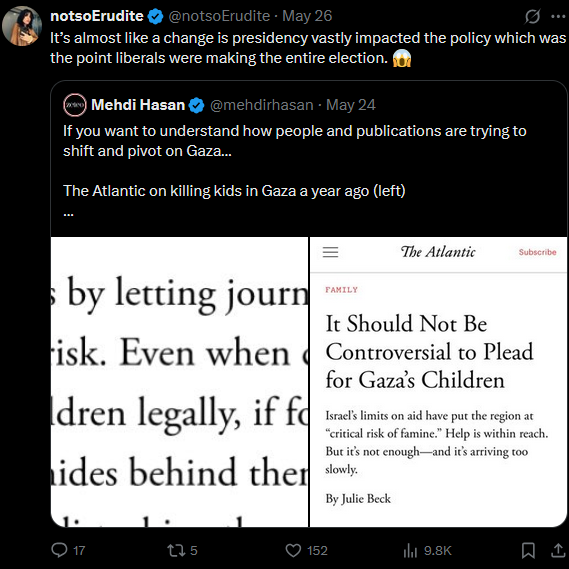
Task: Open the Atlantic hamburger menu icon in image
Action: coord(331,252)
